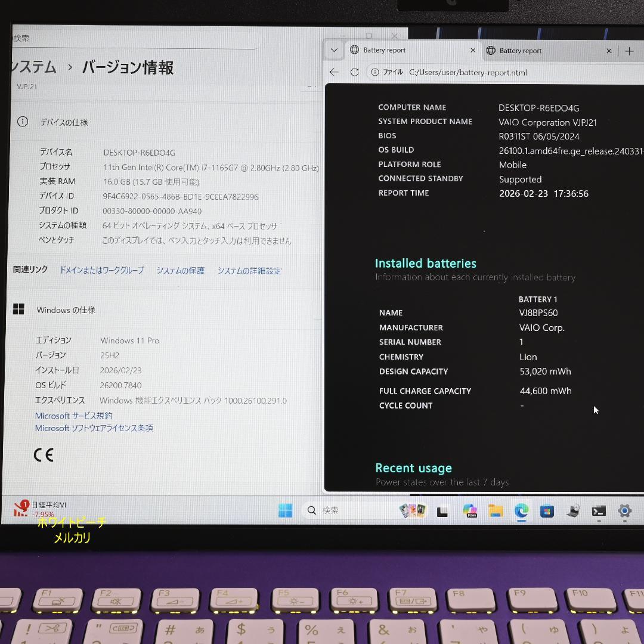Open Microsoft サービス規約 link
Screen dimensions: 644x644
coord(73,416)
